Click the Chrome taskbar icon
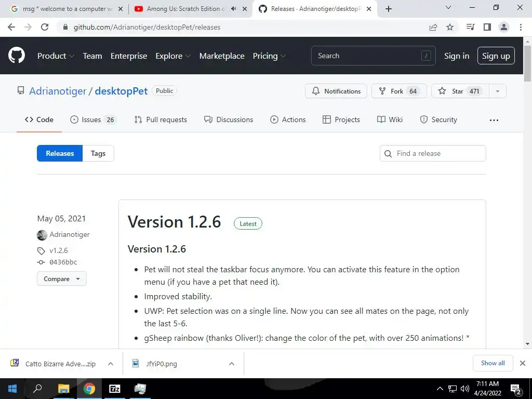This screenshot has width=532, height=399. [89, 389]
